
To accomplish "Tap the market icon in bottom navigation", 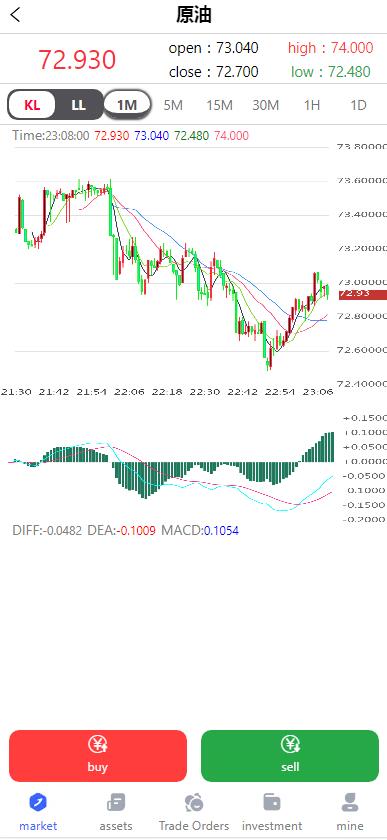I will click(x=38, y=802).
